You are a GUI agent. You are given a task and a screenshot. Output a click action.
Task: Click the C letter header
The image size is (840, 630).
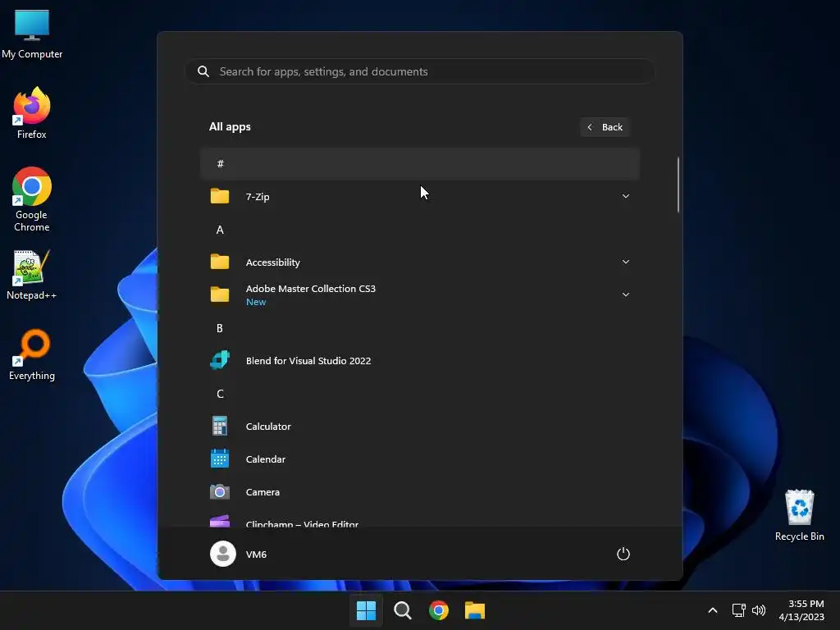tap(220, 394)
